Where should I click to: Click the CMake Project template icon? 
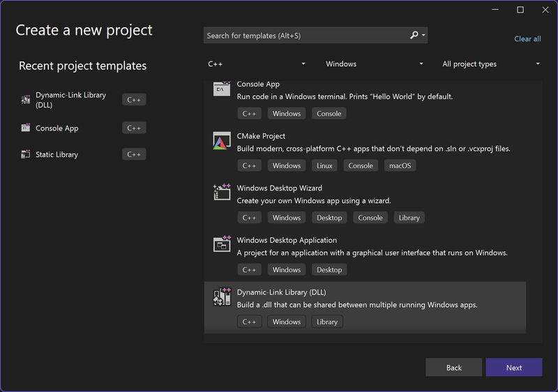pos(222,140)
